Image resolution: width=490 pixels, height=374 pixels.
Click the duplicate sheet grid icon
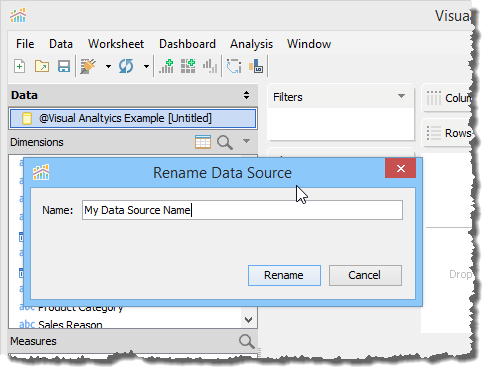coord(188,66)
